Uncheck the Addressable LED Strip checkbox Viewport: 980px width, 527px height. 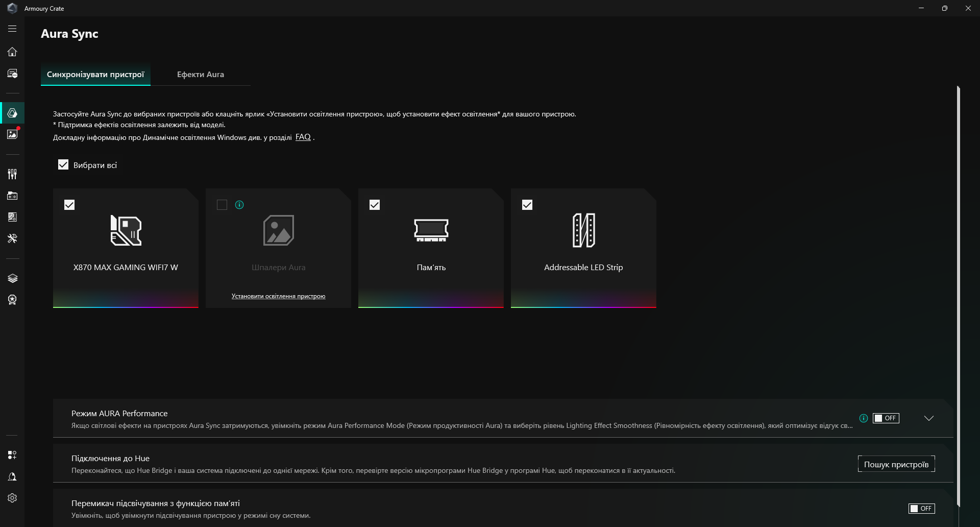pos(527,205)
